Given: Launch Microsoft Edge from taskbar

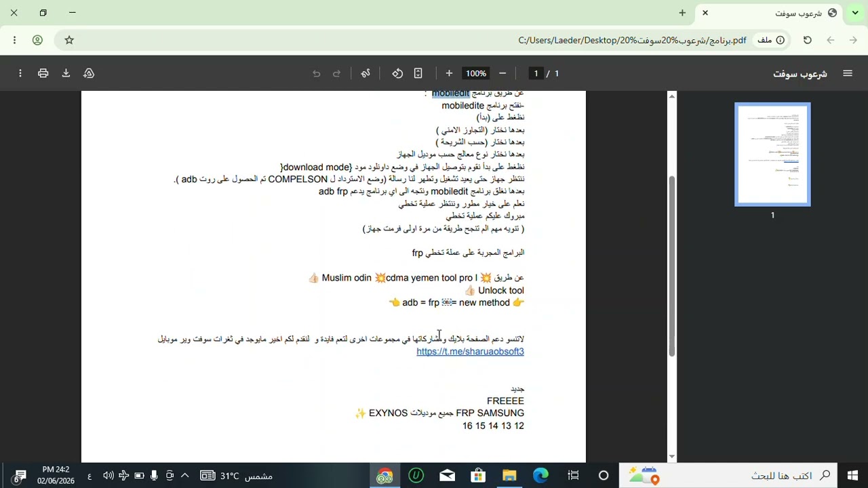Looking at the screenshot, I should click(x=540, y=476).
